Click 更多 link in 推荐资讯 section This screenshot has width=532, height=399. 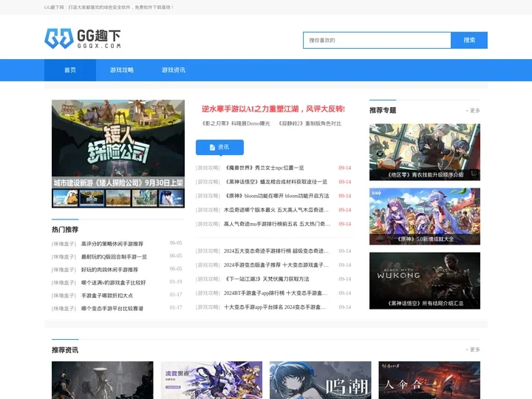click(x=473, y=349)
